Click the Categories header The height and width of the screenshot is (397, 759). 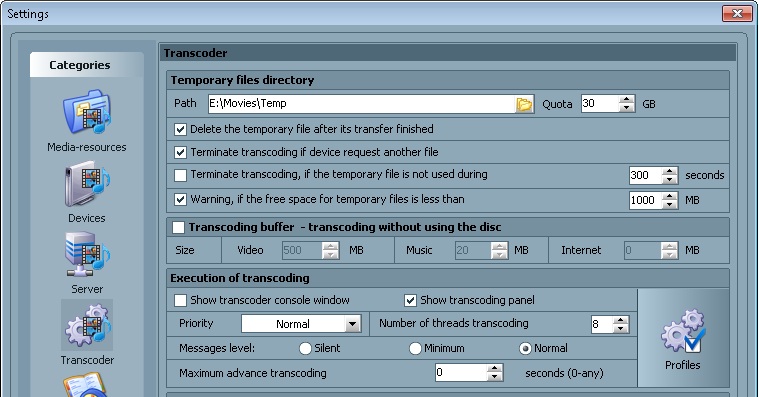(x=80, y=65)
